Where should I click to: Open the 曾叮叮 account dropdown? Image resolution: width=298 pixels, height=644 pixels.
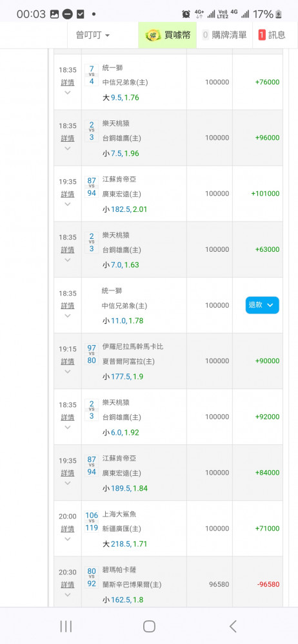93,35
